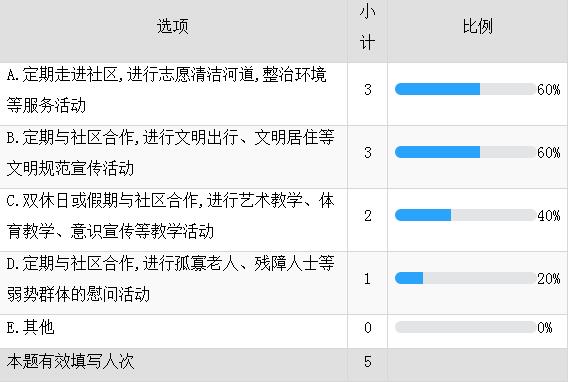
Task: Click the subtotal count 2 for option C
Action: coord(368,216)
